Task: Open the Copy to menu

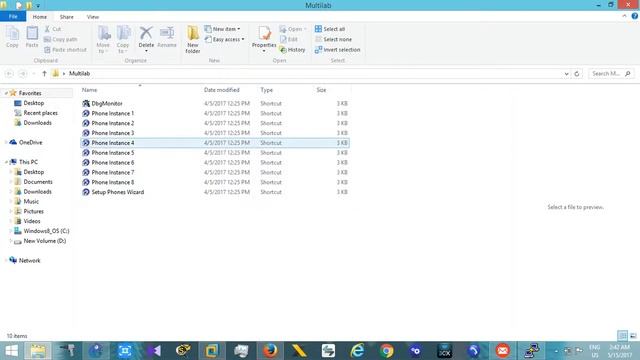Action: pos(123,39)
